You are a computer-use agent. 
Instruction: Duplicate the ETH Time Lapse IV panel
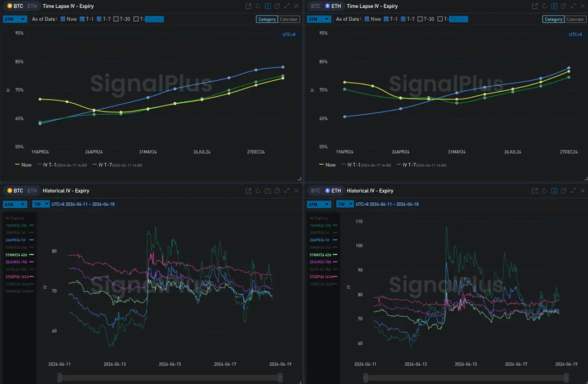click(x=563, y=6)
